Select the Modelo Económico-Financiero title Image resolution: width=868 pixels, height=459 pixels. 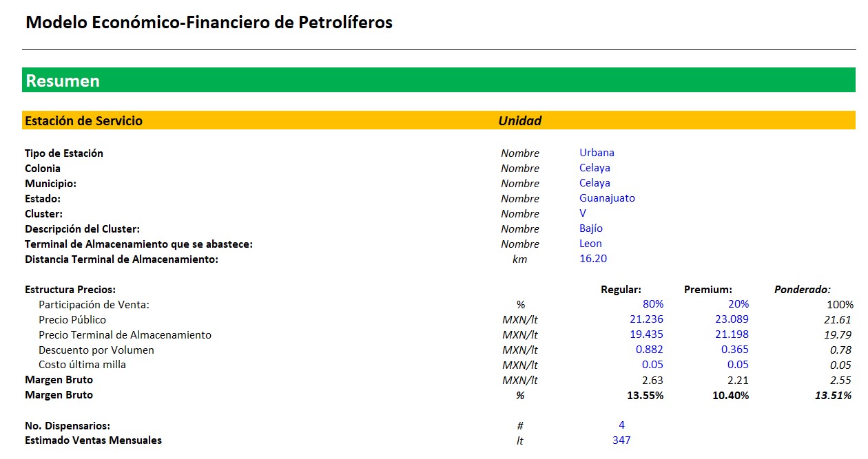coord(209,23)
